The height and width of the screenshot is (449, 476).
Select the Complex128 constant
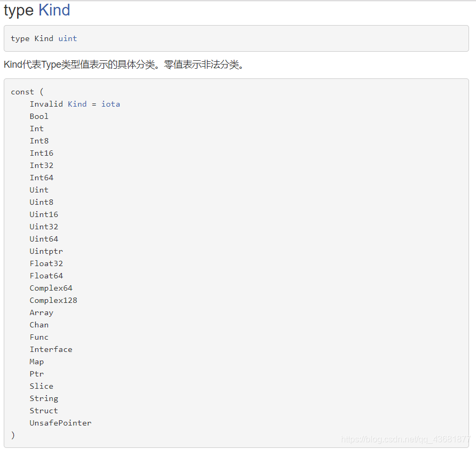pos(53,300)
